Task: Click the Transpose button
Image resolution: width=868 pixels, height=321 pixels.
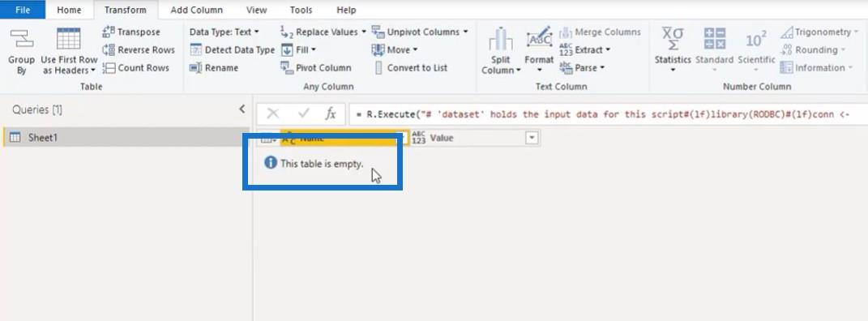Action: coord(131,32)
